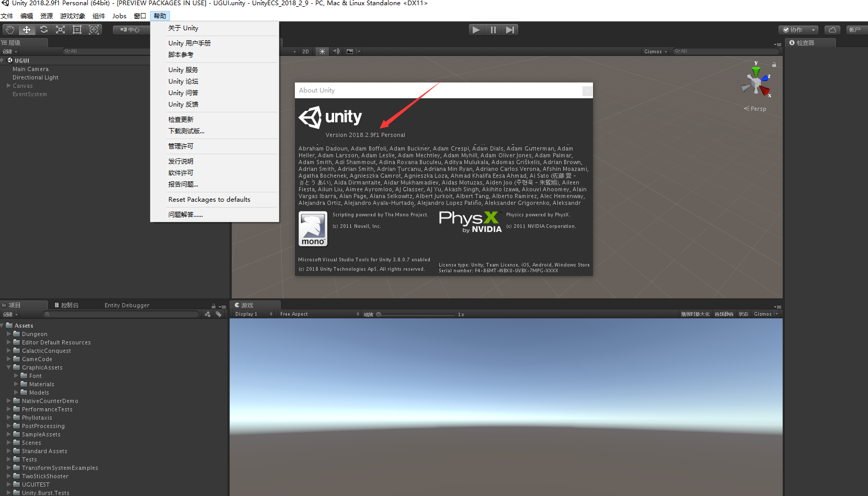Click project search by label icon
Screen dimensions: 868x496
coord(219,315)
